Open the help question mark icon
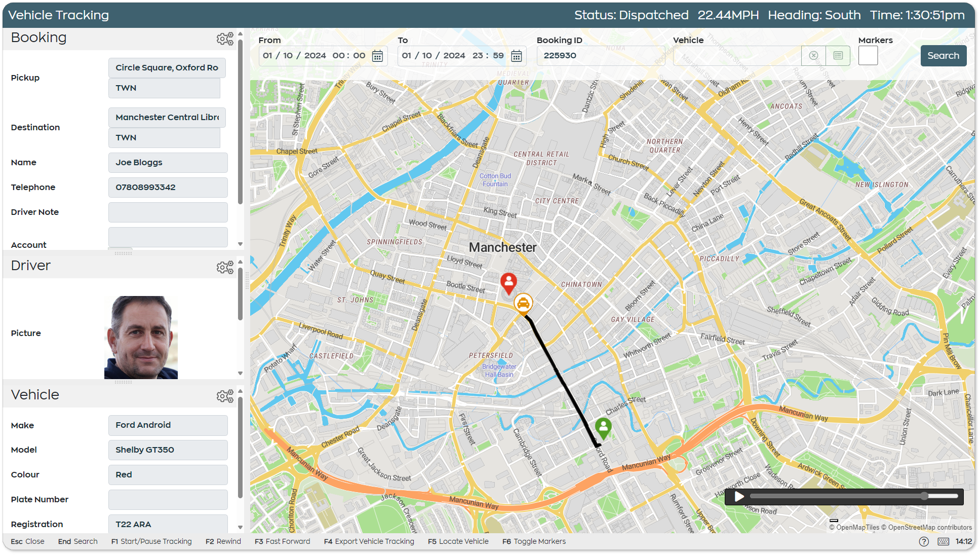This screenshot has height=555, width=980. (x=924, y=541)
